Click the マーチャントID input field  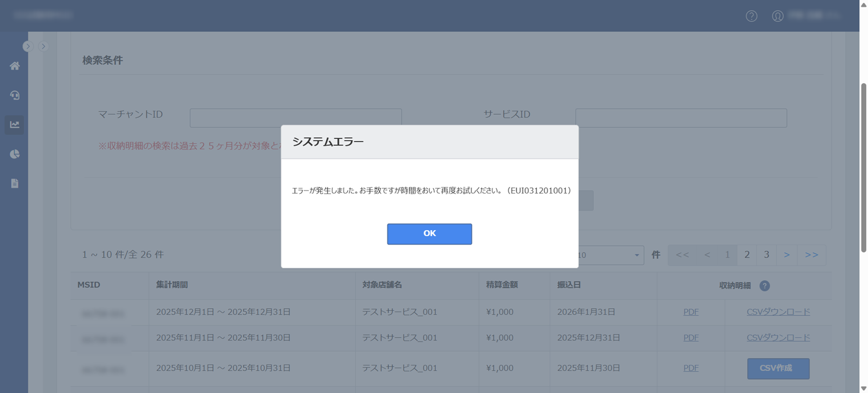point(296,118)
